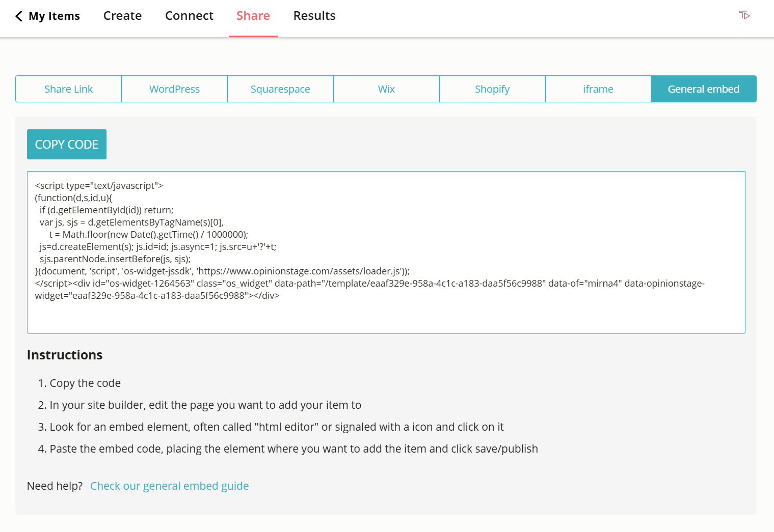Open the Connect section
Screen dimensions: 774x532
pos(189,15)
